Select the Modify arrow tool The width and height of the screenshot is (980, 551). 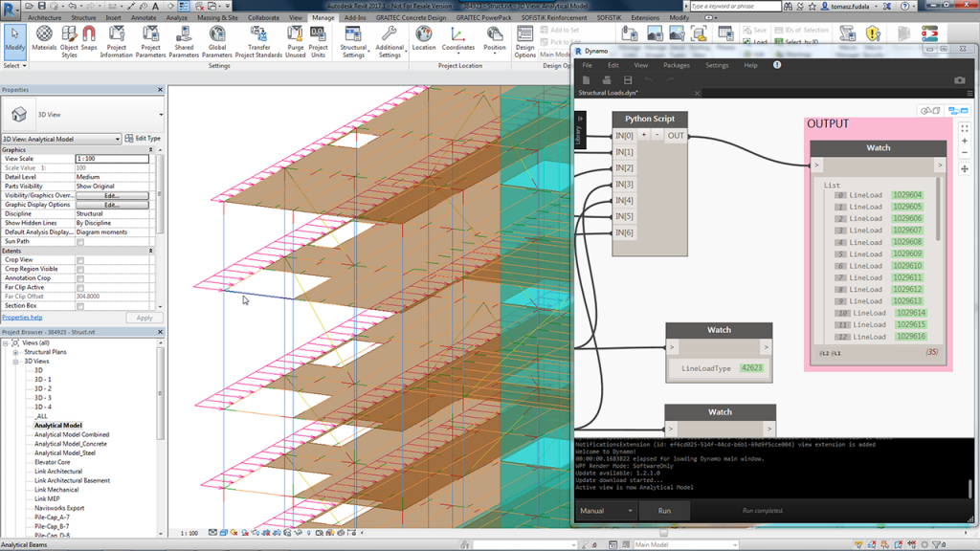tap(13, 39)
